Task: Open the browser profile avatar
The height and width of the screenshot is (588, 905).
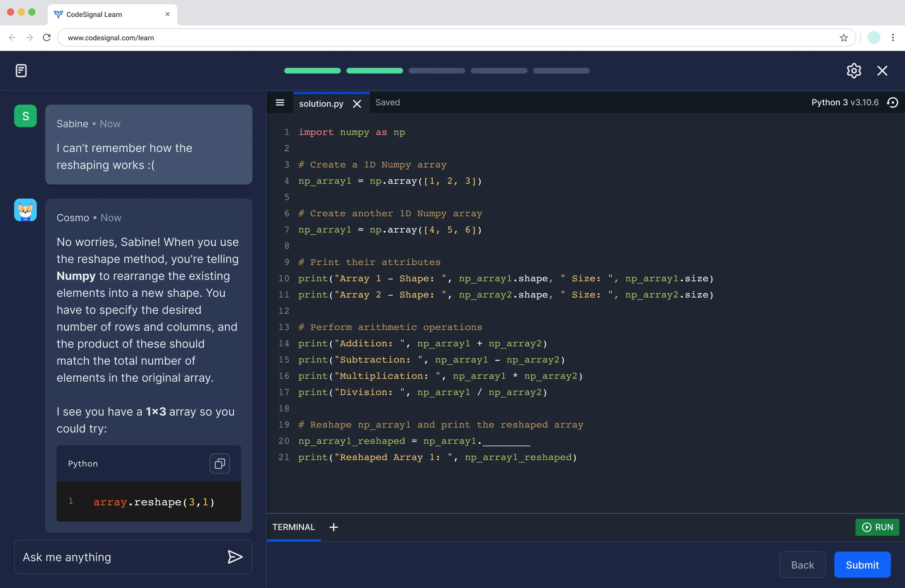Action: point(874,37)
